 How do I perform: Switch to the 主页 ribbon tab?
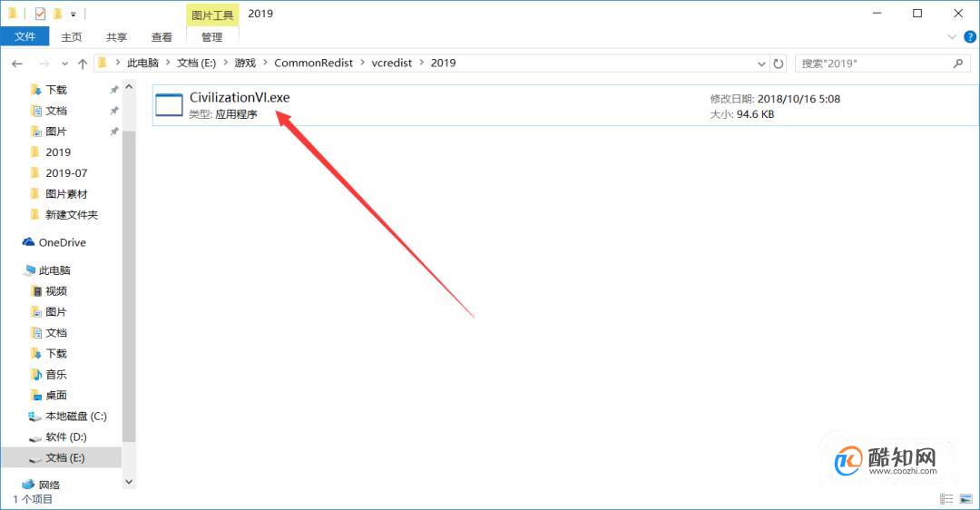72,37
